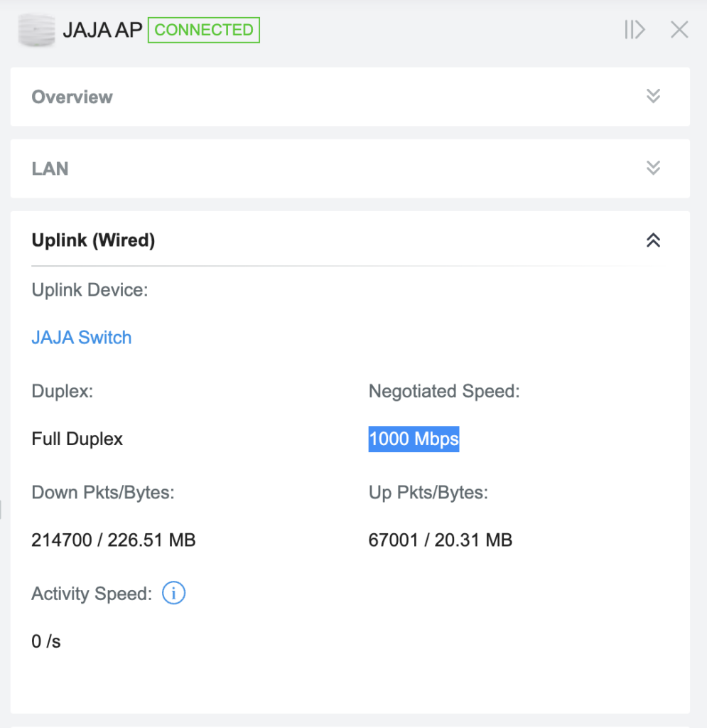Expand the Overview section chevron

653,96
